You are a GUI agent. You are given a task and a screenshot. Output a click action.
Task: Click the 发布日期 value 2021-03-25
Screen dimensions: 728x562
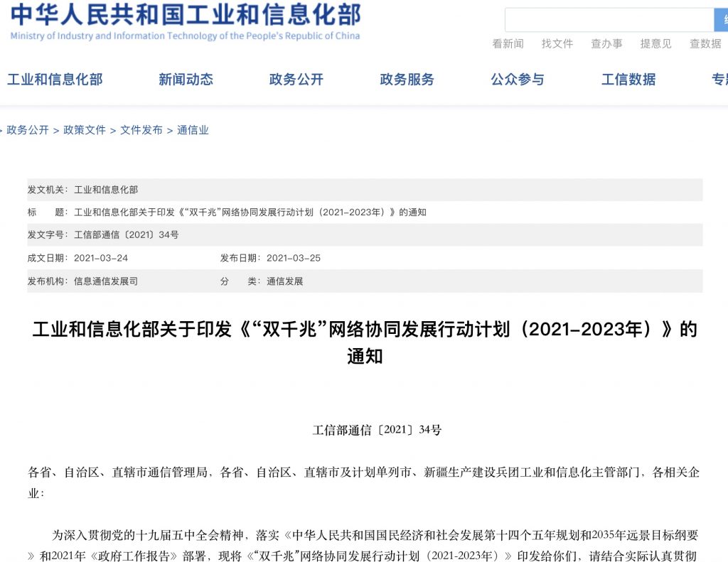pos(294,258)
